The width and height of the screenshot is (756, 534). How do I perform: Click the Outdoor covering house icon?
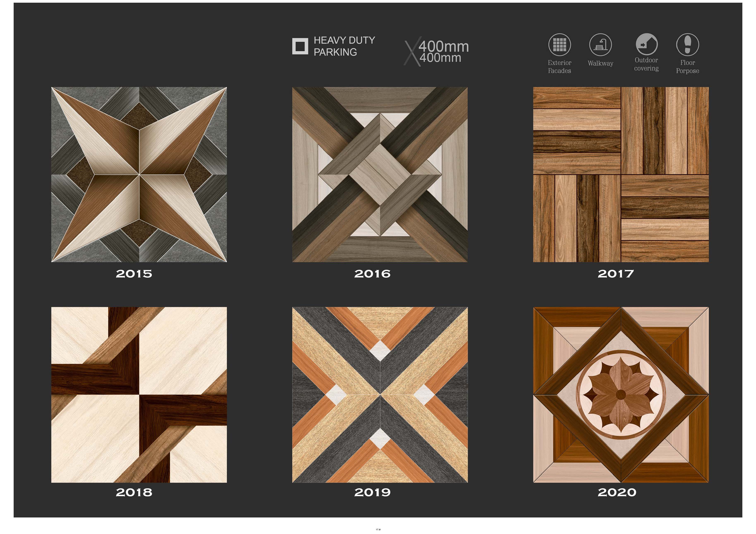tap(646, 44)
